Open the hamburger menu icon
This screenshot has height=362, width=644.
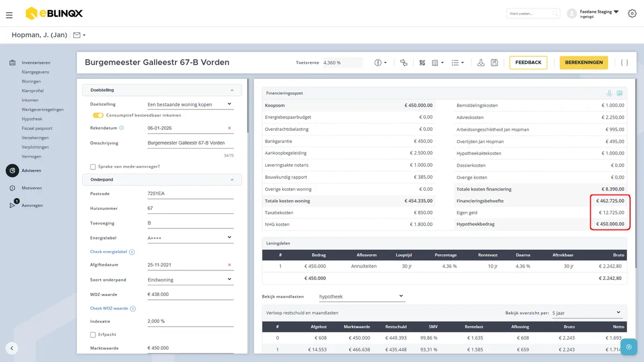[9, 15]
